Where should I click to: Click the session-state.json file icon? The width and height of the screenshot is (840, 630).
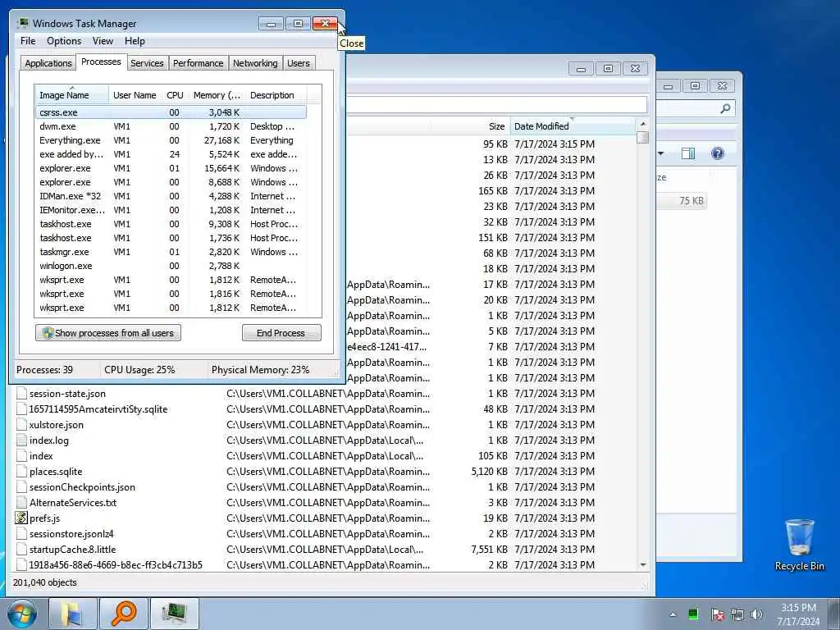tap(21, 393)
